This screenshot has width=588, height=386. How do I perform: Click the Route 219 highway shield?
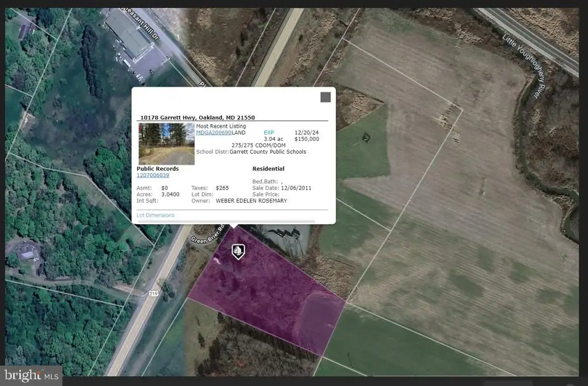pyautogui.click(x=153, y=293)
